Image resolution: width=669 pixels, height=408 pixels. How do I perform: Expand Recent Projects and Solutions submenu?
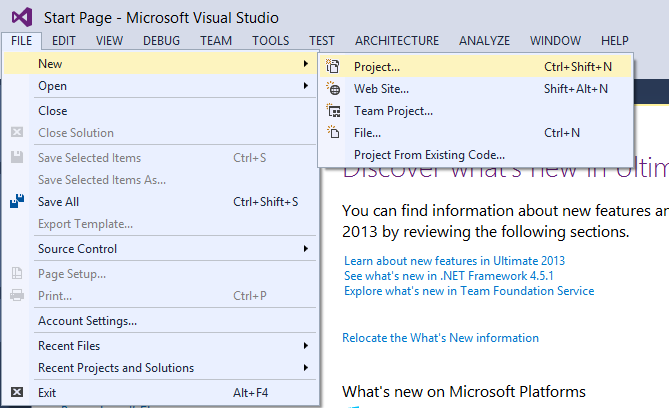click(305, 368)
